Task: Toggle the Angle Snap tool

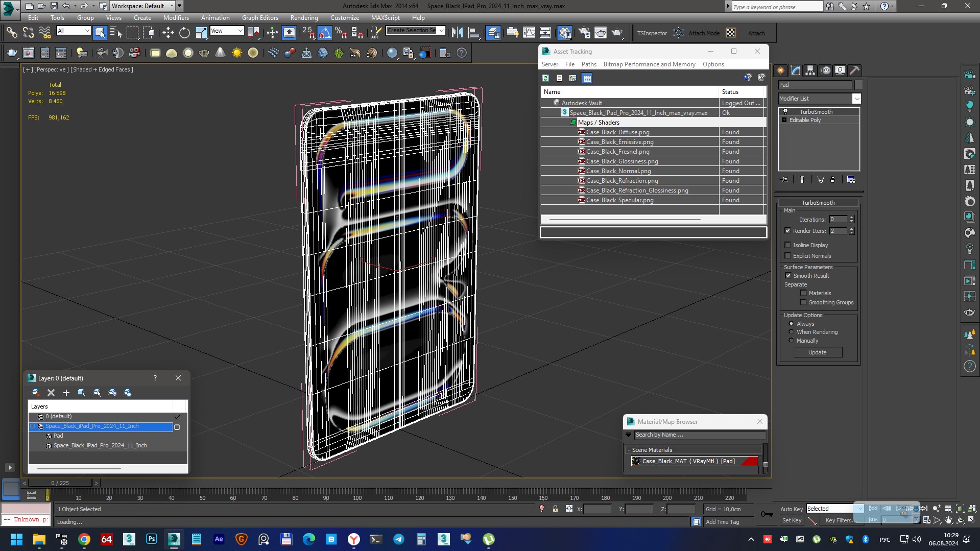Action: pyautogui.click(x=324, y=33)
